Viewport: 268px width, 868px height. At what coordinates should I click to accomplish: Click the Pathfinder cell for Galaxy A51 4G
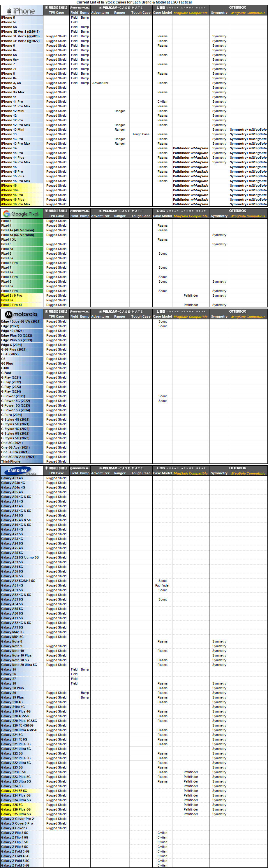point(162,585)
